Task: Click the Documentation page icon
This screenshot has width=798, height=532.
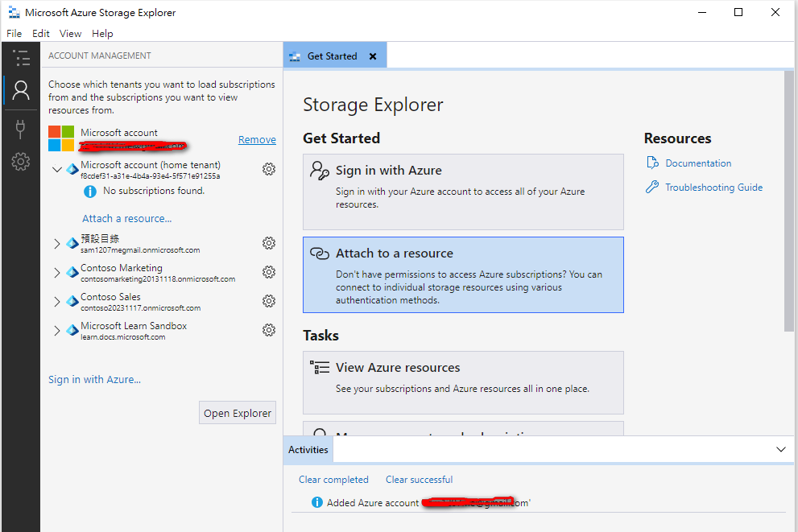Action: click(x=652, y=163)
